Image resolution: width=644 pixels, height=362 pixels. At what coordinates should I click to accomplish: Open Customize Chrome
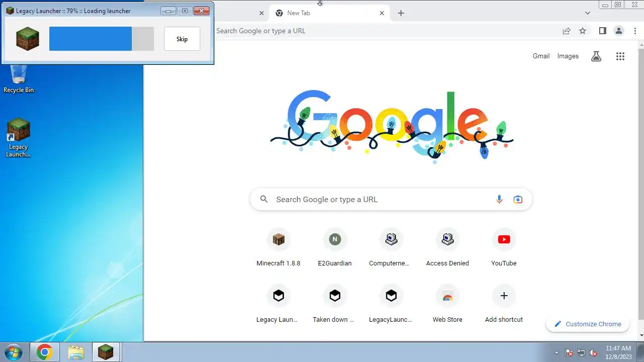(x=588, y=324)
